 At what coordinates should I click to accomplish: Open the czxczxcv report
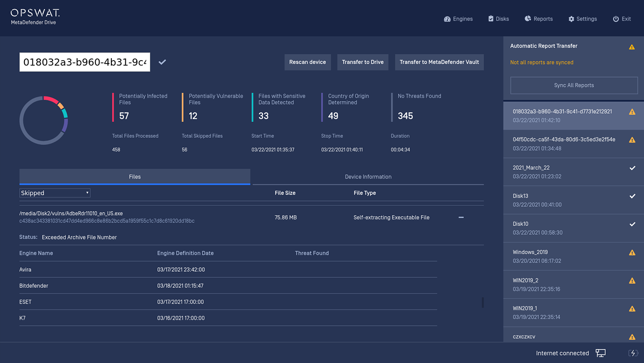[x=573, y=335]
